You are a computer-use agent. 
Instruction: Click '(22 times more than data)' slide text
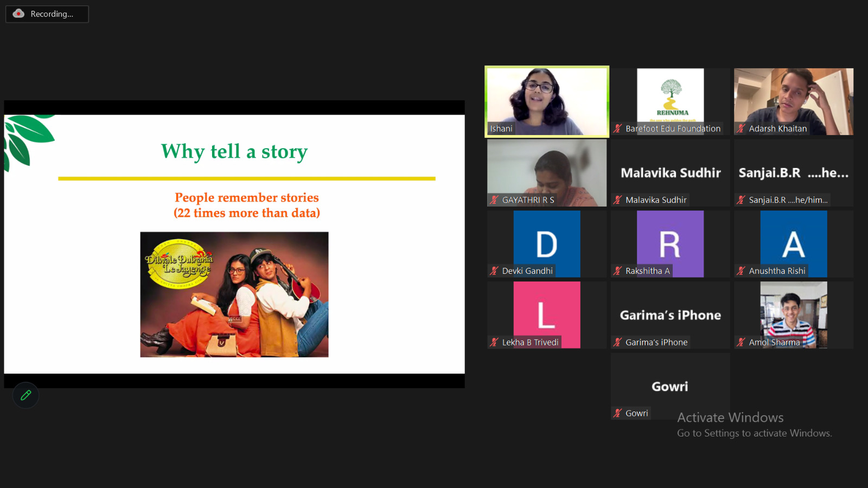point(247,213)
